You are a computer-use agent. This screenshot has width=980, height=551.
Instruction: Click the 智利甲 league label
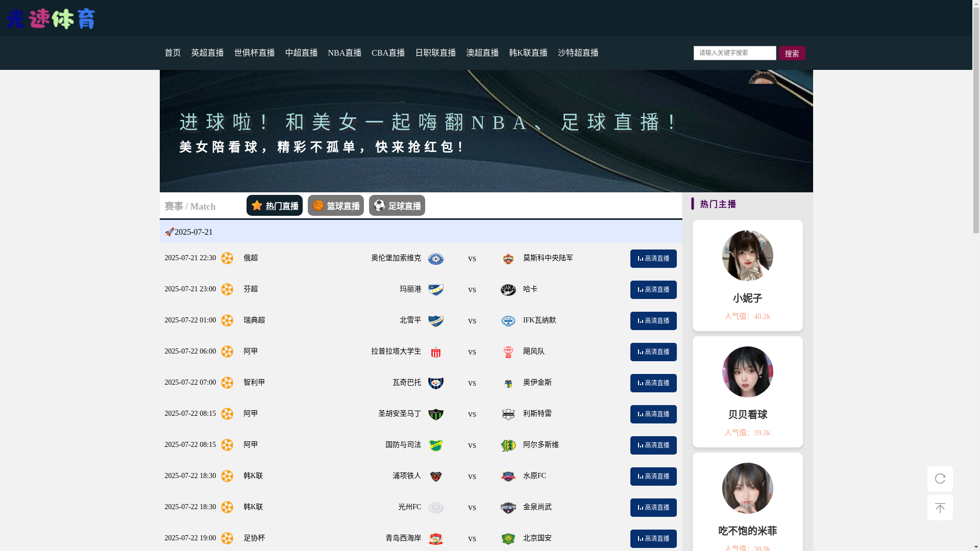(254, 383)
